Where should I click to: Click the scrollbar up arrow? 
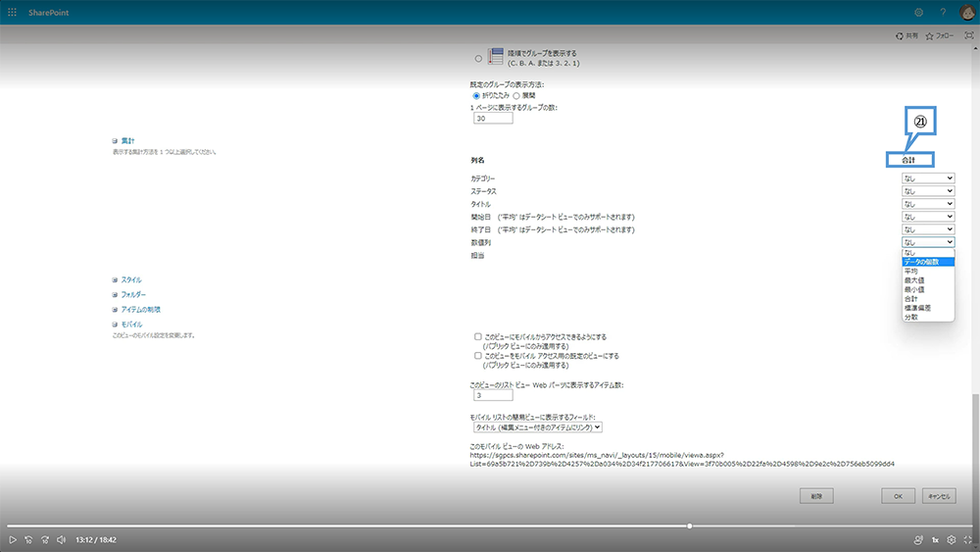(x=975, y=47)
